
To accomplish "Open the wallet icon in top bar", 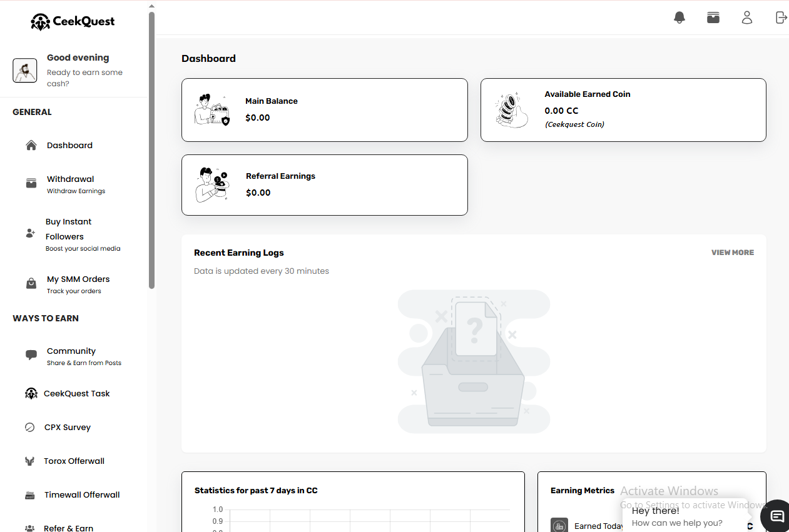I will click(713, 18).
